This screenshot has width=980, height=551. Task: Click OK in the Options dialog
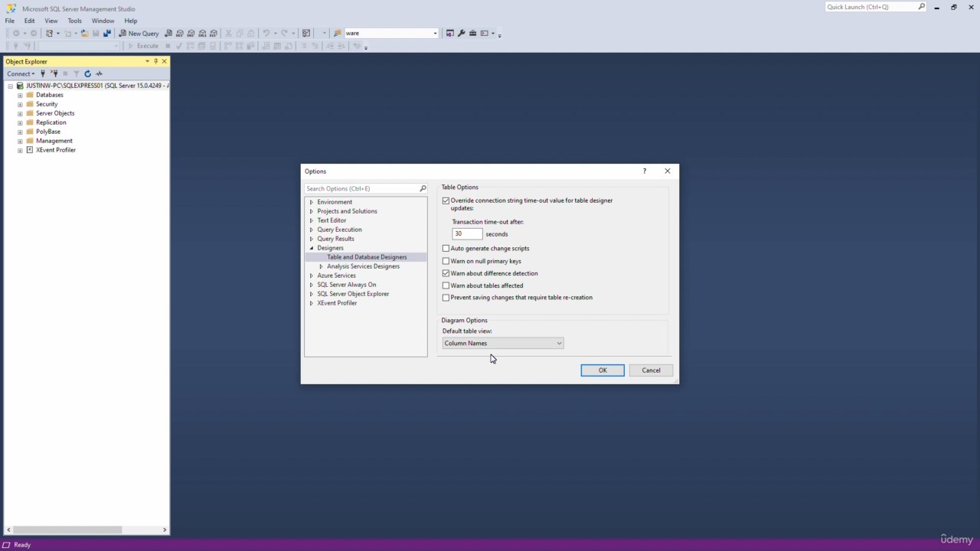click(603, 370)
